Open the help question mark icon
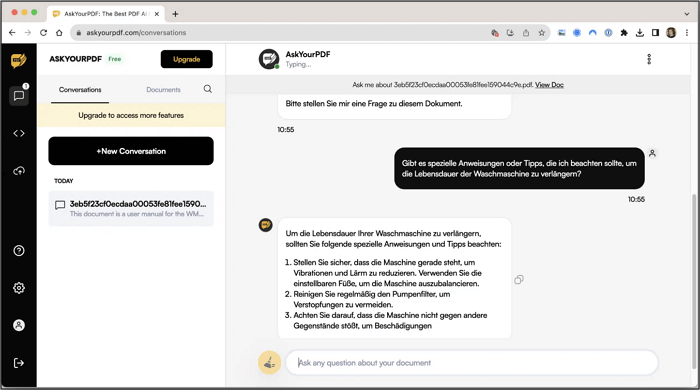 click(x=19, y=251)
